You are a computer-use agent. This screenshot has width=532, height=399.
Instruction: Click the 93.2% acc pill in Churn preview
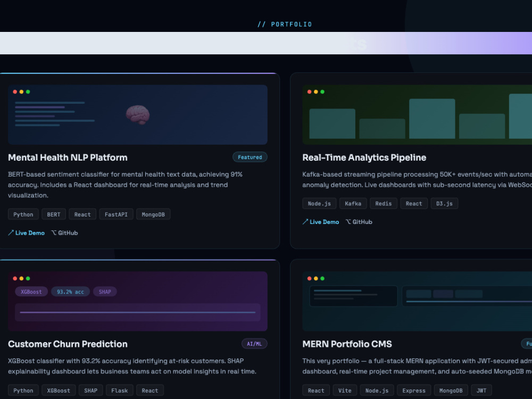(x=70, y=292)
